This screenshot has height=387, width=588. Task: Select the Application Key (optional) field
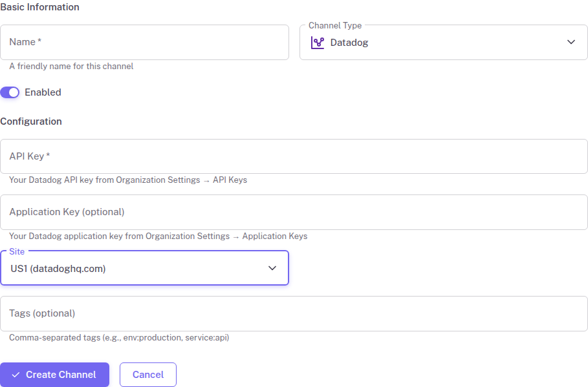point(294,212)
